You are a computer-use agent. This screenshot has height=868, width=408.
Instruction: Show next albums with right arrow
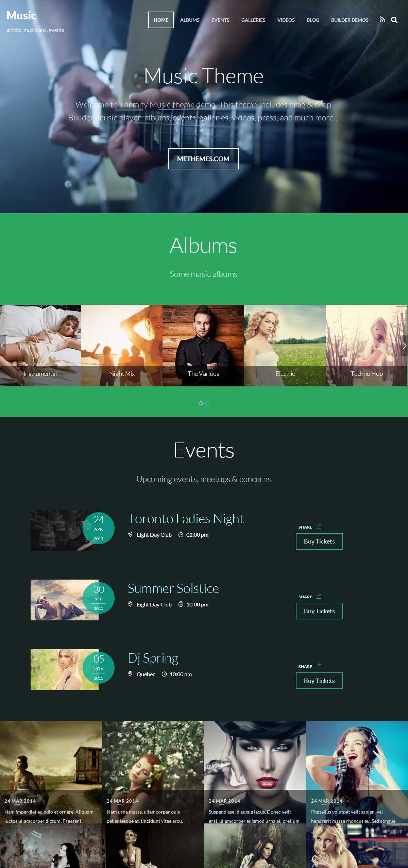(405, 346)
